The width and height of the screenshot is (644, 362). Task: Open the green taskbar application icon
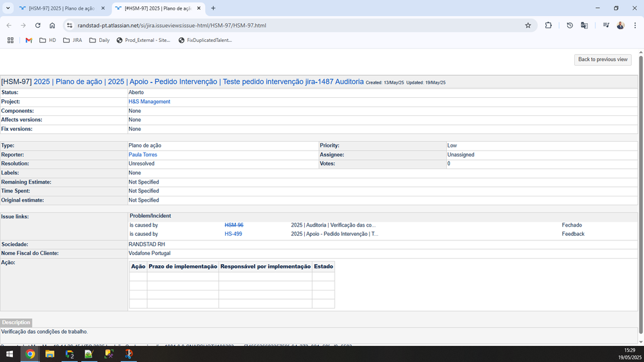(89, 354)
